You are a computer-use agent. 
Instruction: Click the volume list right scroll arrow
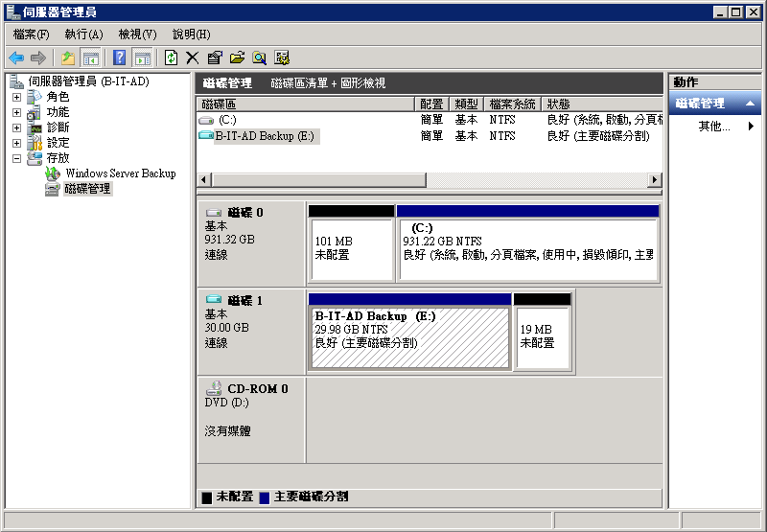point(655,180)
